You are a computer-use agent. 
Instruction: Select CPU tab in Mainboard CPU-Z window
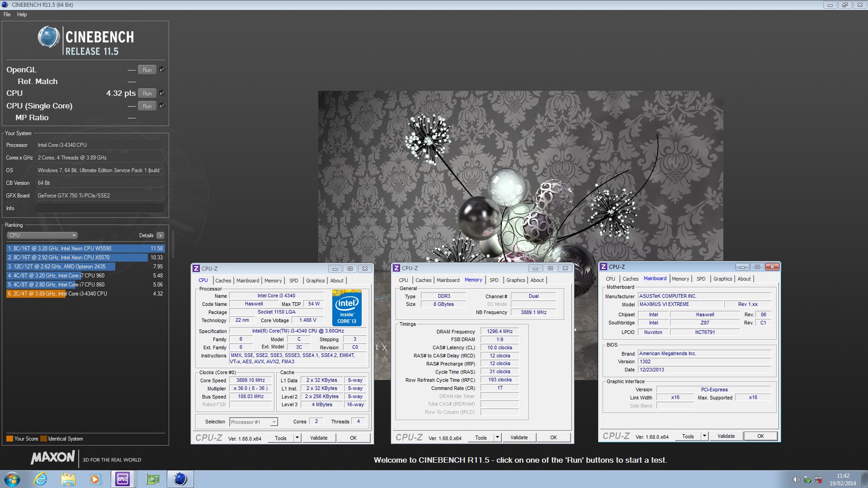coord(610,279)
